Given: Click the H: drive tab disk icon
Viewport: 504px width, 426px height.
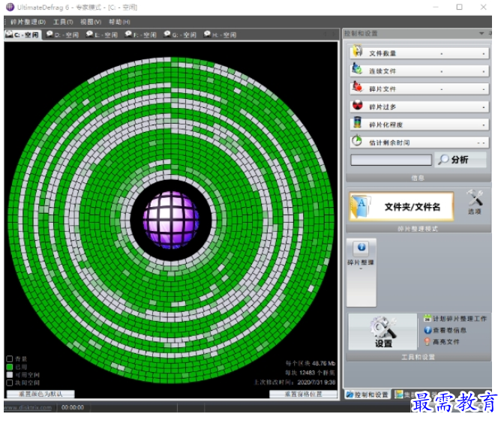Looking at the screenshot, I should (x=207, y=34).
